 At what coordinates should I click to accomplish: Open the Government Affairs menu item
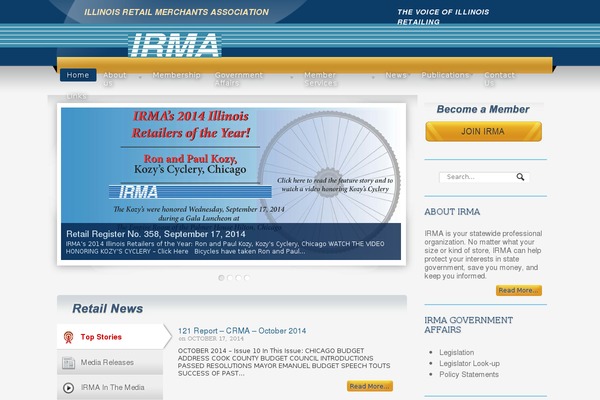pyautogui.click(x=239, y=79)
